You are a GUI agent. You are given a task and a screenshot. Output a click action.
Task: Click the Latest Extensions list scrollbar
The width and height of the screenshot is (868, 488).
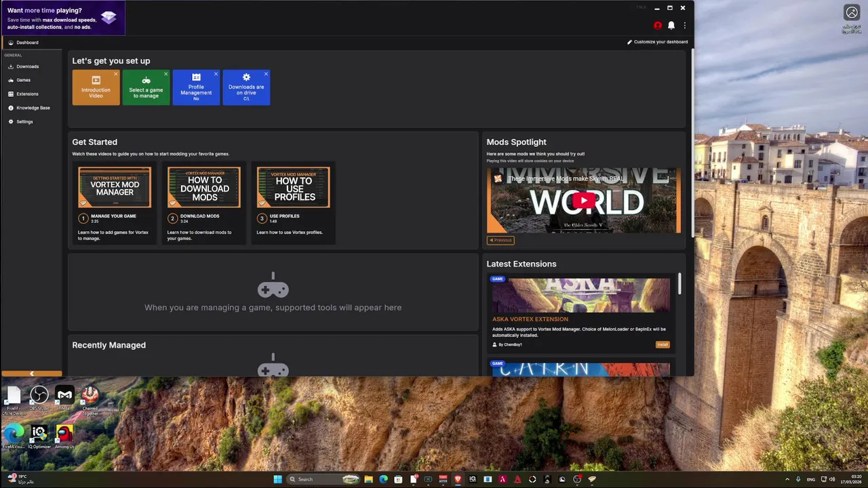tap(679, 284)
